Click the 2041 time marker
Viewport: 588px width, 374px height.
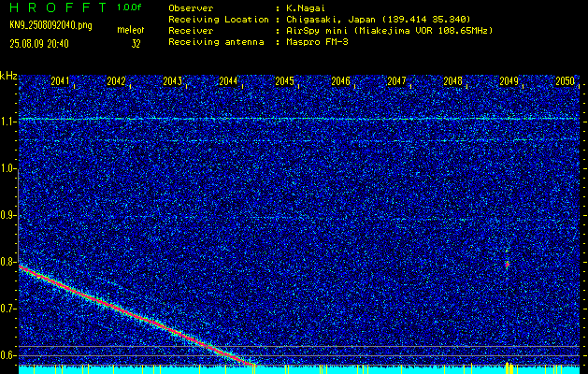click(60, 81)
